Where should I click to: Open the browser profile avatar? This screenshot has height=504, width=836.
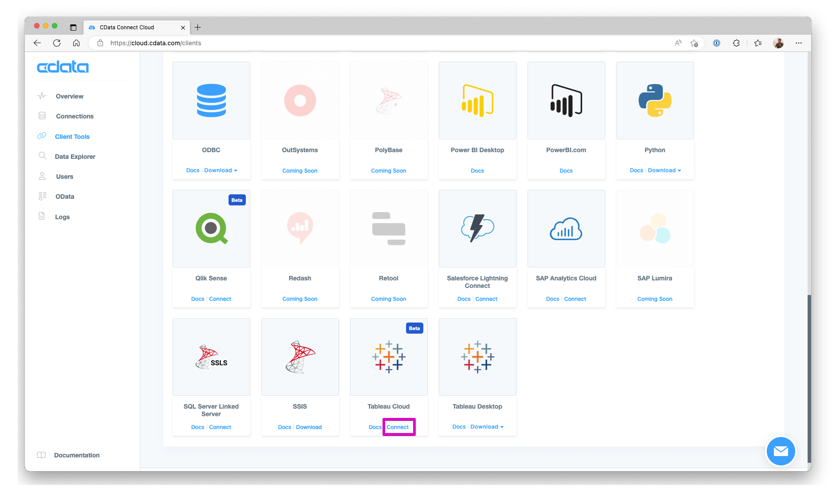778,43
